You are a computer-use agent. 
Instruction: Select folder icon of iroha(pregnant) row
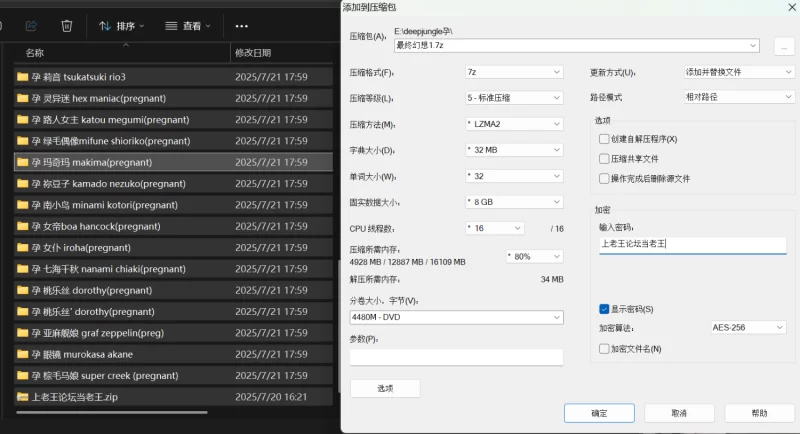[22, 248]
